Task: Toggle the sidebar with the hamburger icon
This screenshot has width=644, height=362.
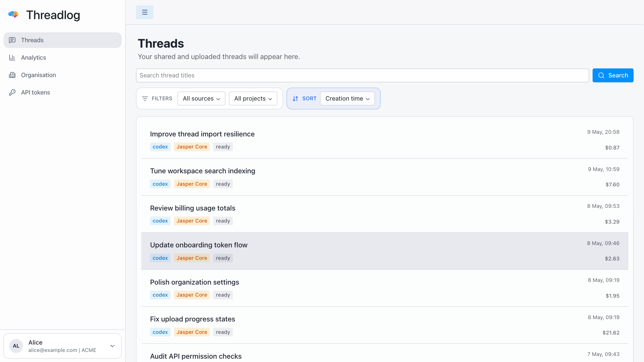Action: tap(145, 12)
